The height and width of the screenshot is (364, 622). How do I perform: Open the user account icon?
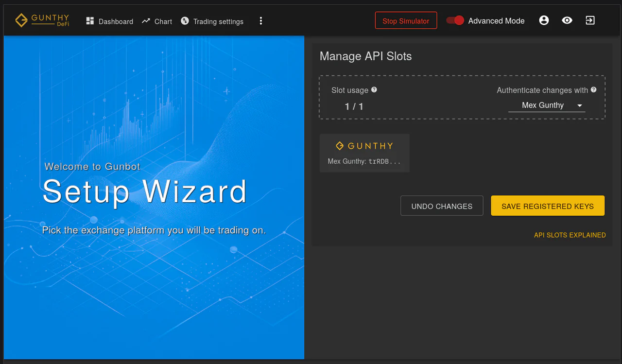[x=544, y=20]
